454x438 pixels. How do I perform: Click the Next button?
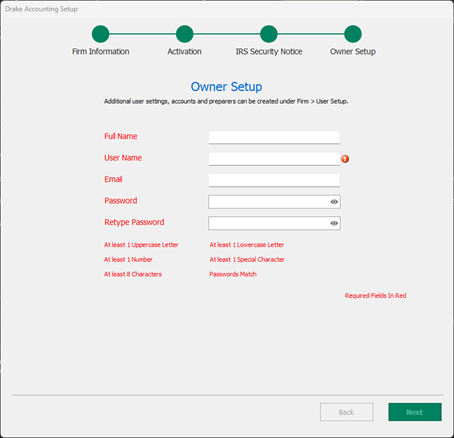(415, 412)
